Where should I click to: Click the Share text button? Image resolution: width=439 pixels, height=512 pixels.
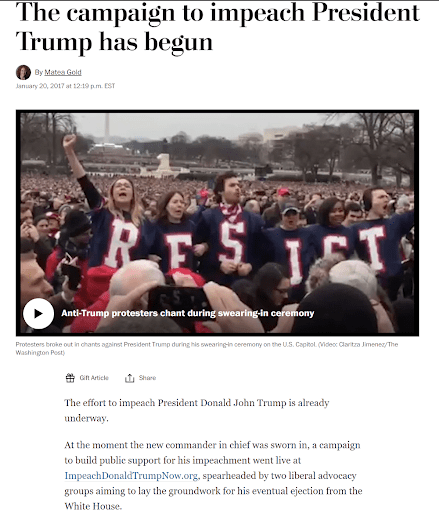(147, 378)
